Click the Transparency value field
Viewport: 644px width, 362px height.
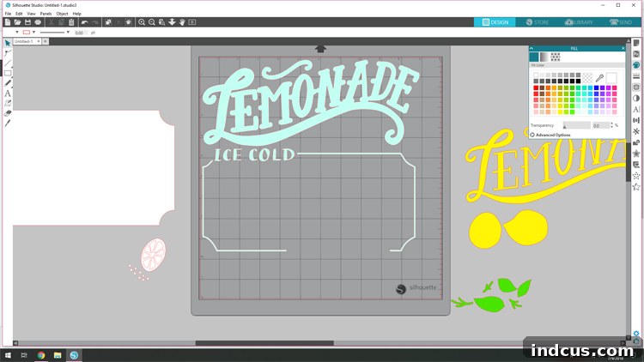pyautogui.click(x=600, y=125)
